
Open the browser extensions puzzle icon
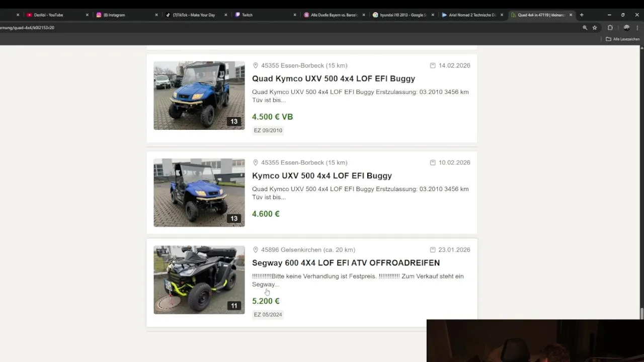[610, 28]
